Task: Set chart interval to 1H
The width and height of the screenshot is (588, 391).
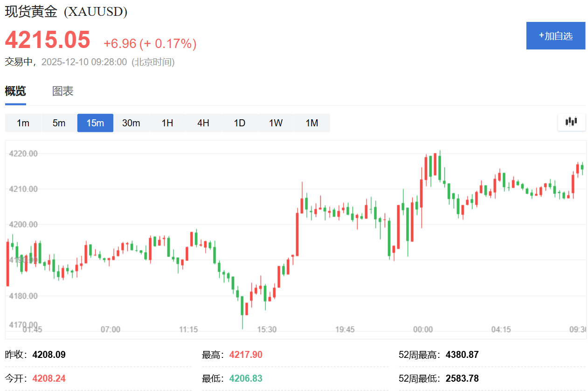Action: 167,123
